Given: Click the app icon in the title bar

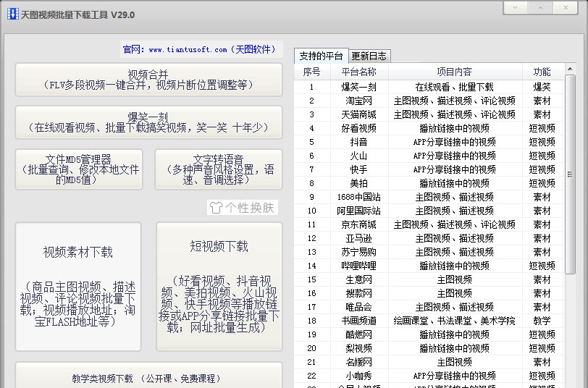Looking at the screenshot, I should [x=12, y=14].
